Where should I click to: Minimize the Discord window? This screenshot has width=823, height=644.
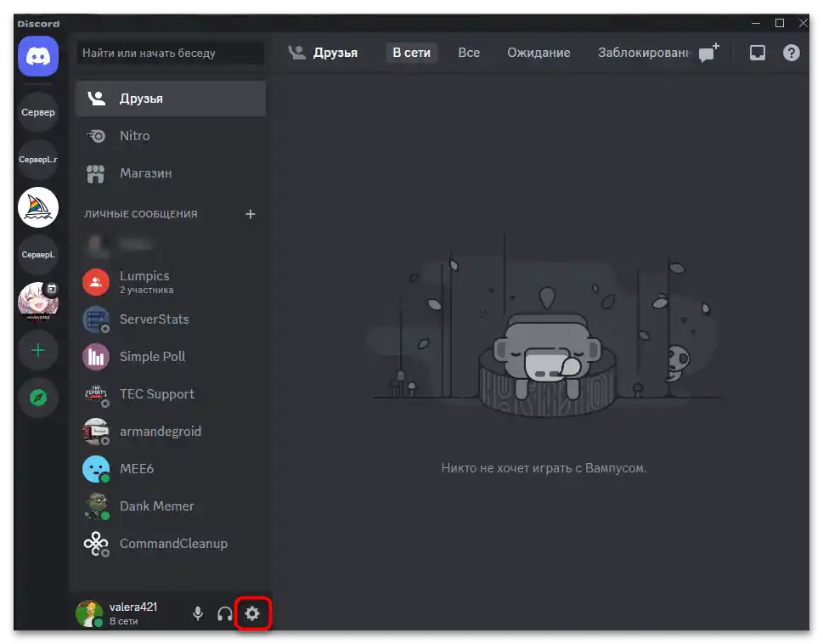(x=756, y=23)
